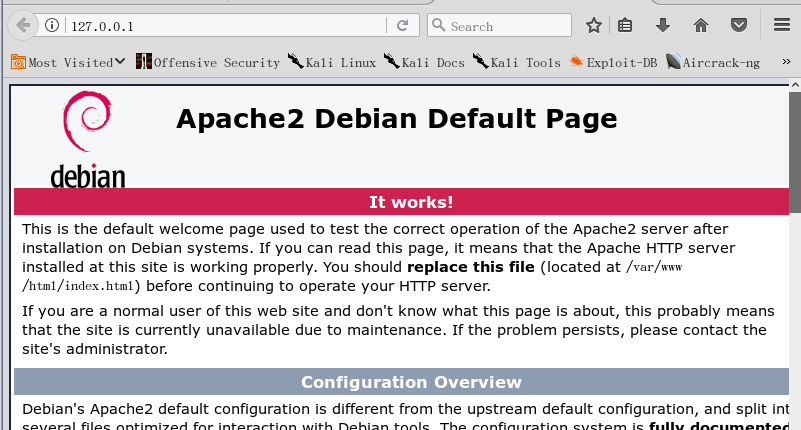Open the Kali Linux bookmark
Image resolution: width=801 pixels, height=430 pixels.
(x=332, y=62)
